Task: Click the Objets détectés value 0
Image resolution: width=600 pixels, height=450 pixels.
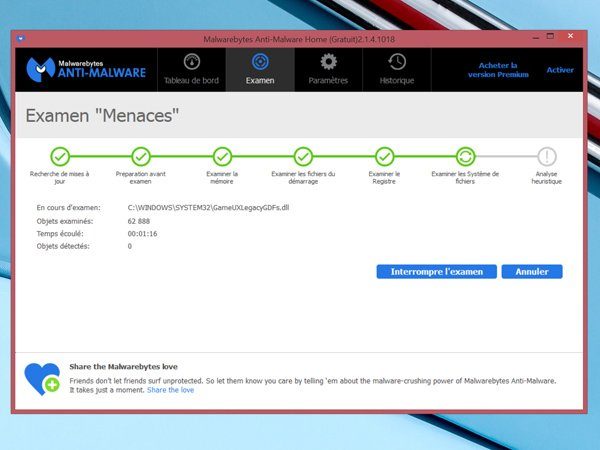Action: point(130,246)
